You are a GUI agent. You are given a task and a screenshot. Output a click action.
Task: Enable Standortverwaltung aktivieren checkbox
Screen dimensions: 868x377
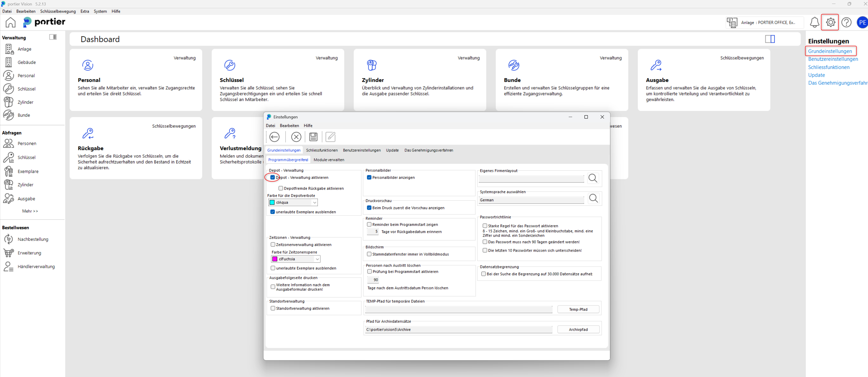[273, 308]
